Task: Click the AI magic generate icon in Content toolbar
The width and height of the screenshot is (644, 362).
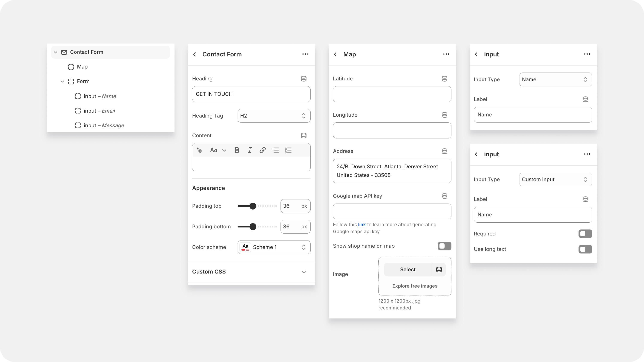Action: click(x=199, y=150)
